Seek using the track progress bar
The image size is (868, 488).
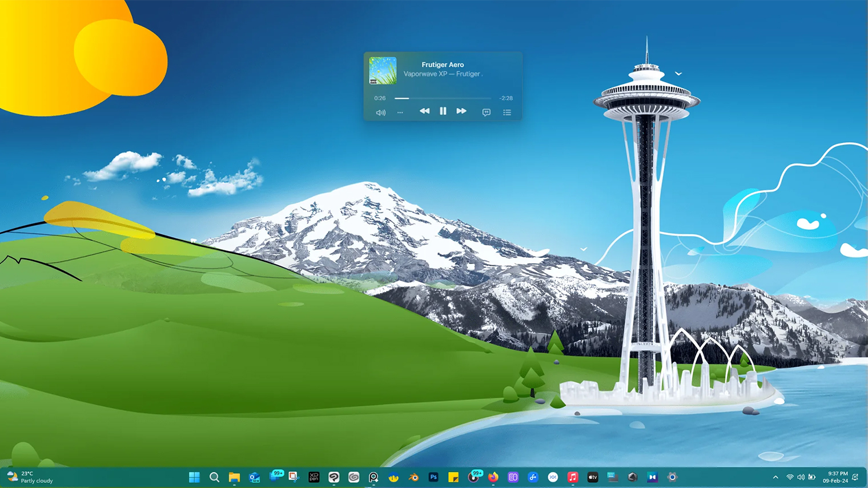(443, 98)
